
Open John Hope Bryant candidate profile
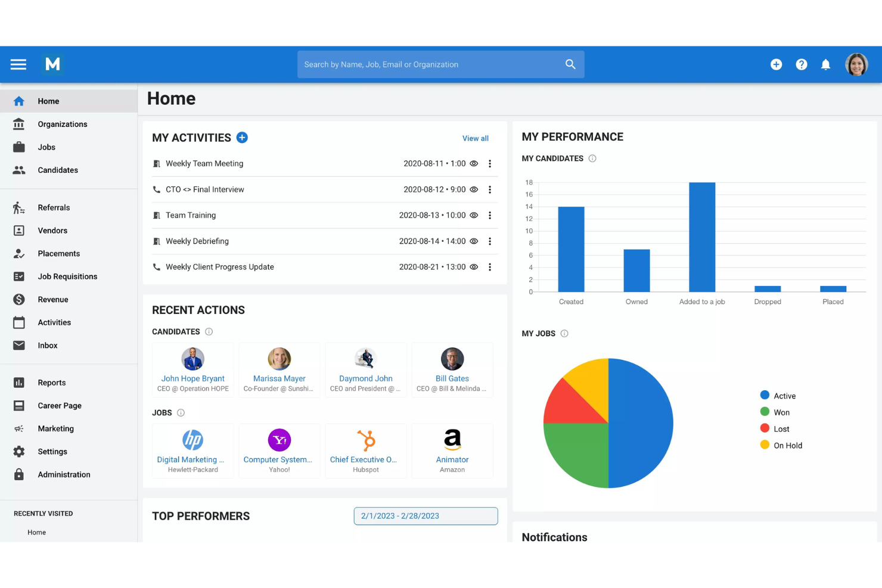(x=192, y=378)
